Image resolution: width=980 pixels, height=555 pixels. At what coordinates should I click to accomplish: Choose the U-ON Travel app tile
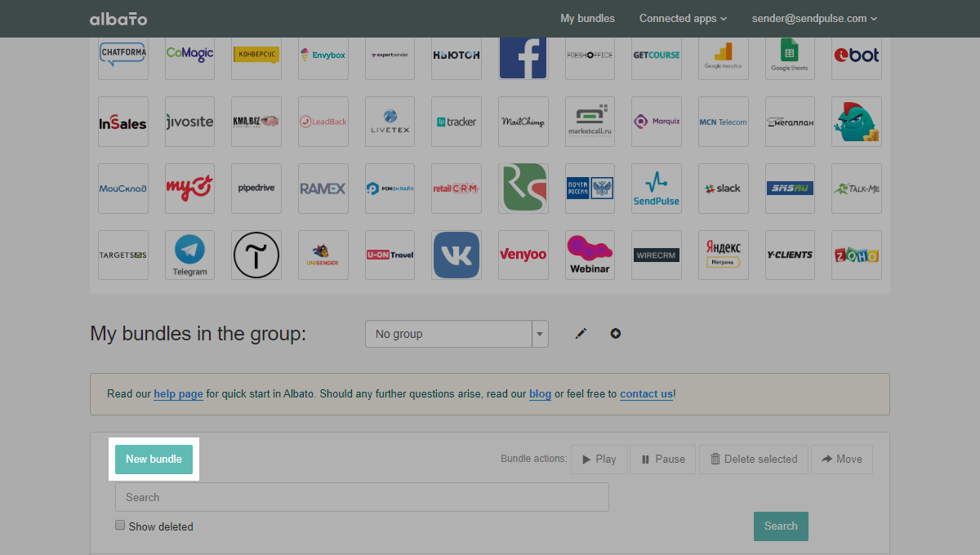coord(390,255)
